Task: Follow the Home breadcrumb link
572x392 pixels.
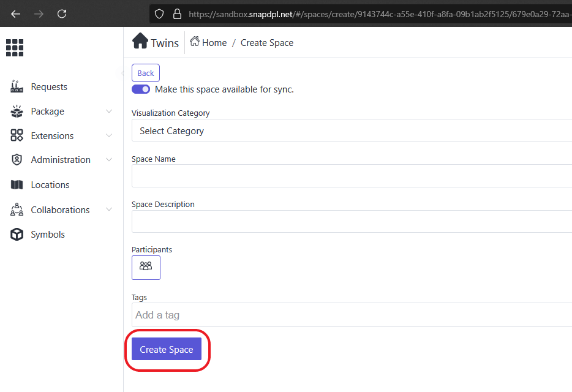Action: [214, 43]
